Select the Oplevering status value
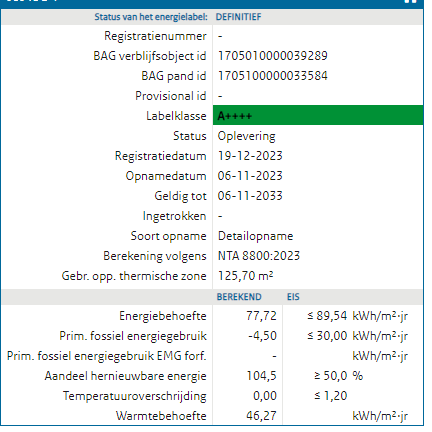 click(x=247, y=136)
